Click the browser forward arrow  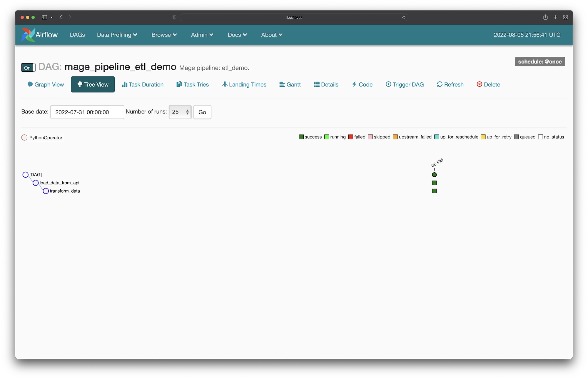tap(70, 17)
